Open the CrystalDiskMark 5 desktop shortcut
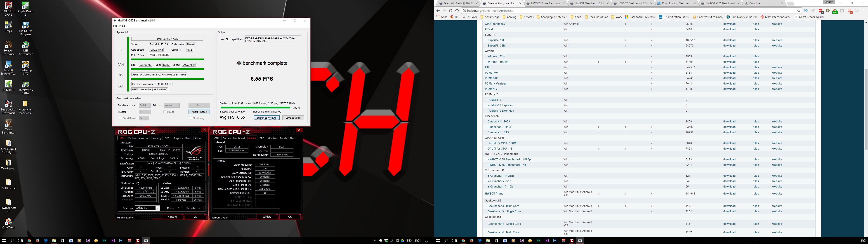This screenshot has height=244, width=868. pyautogui.click(x=25, y=8)
